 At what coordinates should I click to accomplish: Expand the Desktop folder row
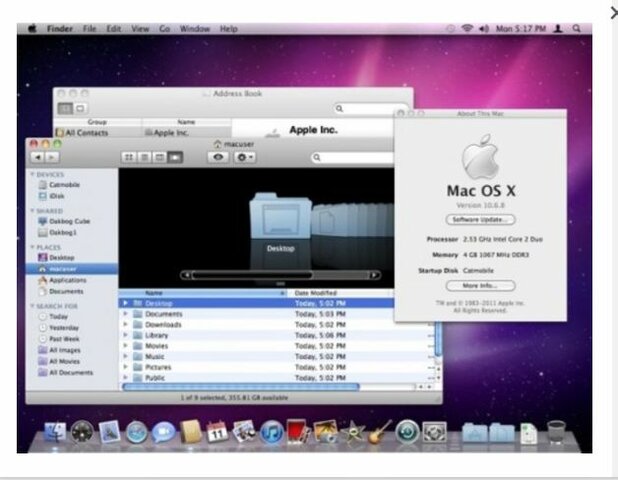pyautogui.click(x=125, y=303)
